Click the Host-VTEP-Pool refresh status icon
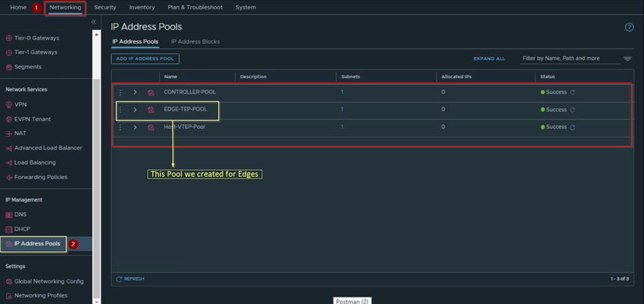Screen dimensions: 644x304 click(573, 127)
